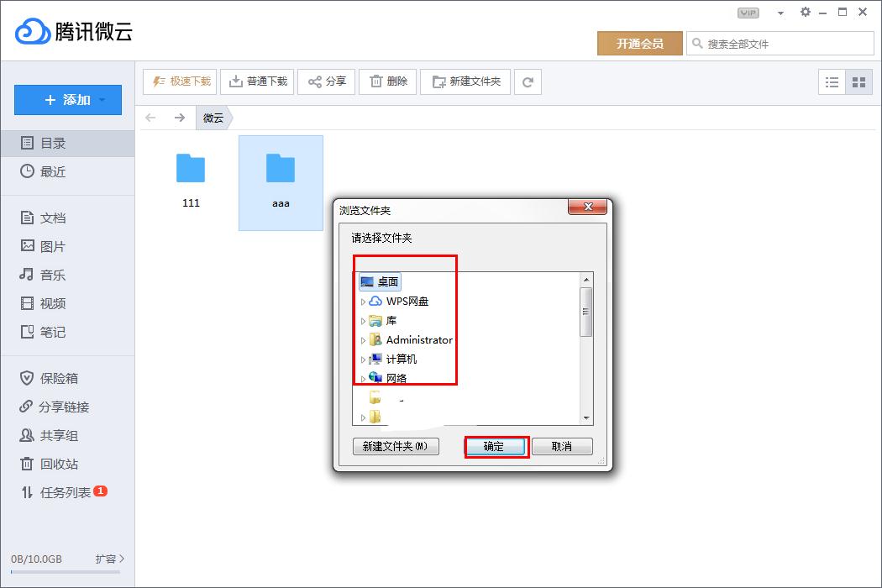Click the 0B/10.0GB storage progress bar
Screen dimensions: 882x588
[66, 571]
